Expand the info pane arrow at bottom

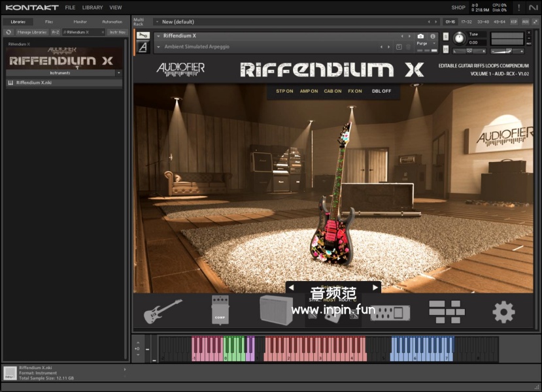(x=125, y=370)
